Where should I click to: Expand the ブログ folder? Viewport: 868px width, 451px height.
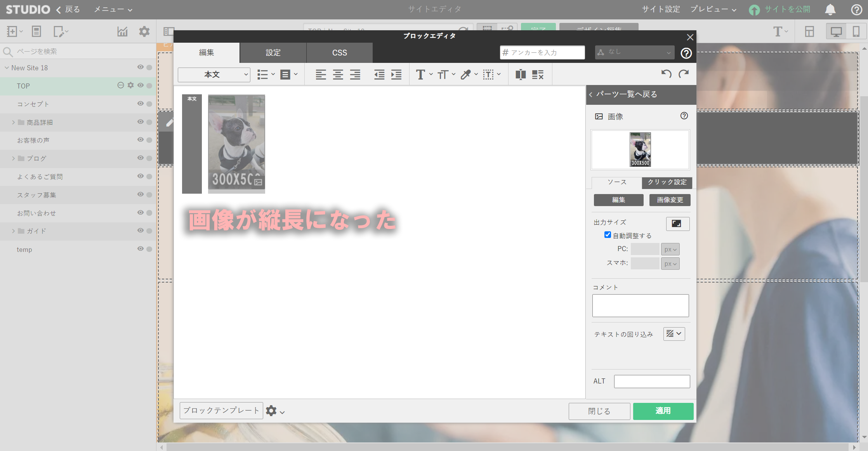pos(13,158)
